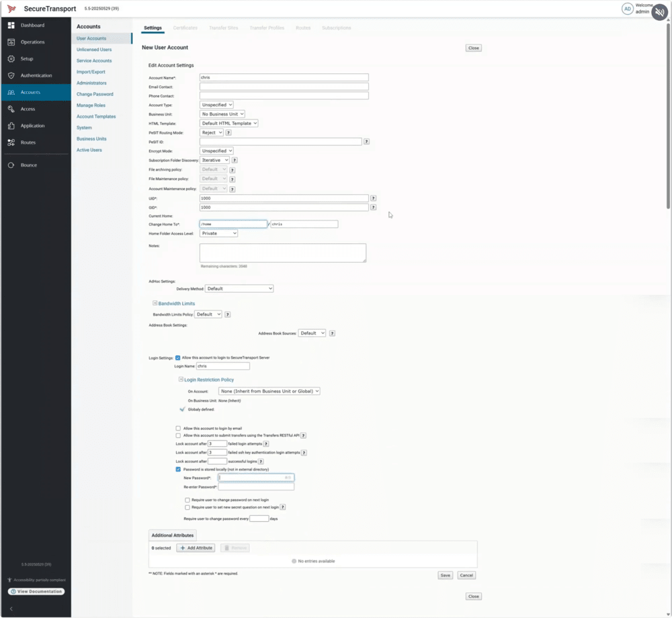Open help for File Maintenance policy

233,179
